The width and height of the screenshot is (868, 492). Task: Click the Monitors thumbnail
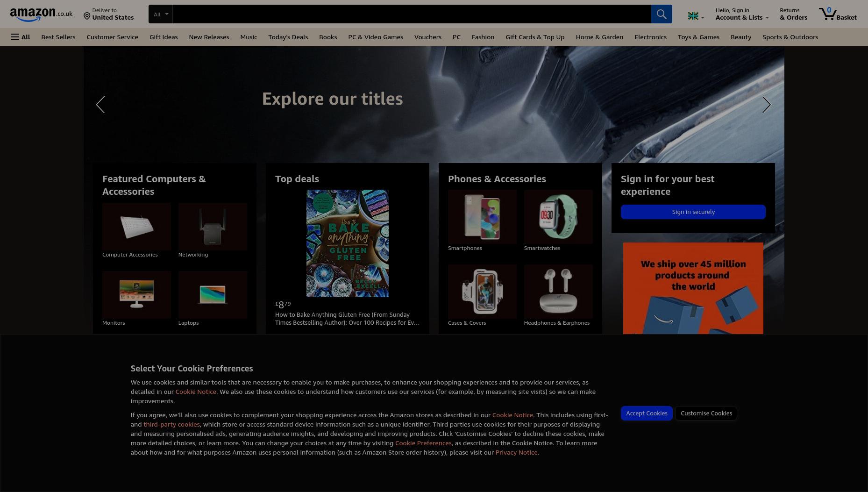coord(136,295)
